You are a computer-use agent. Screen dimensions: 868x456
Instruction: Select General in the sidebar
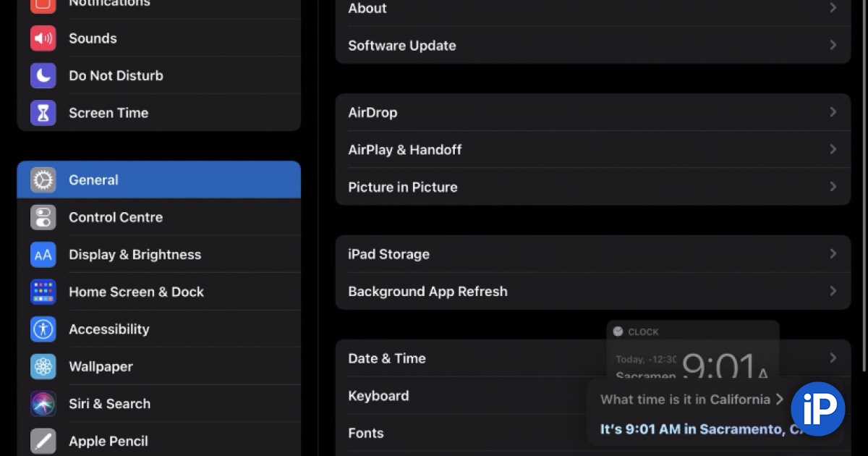(158, 180)
